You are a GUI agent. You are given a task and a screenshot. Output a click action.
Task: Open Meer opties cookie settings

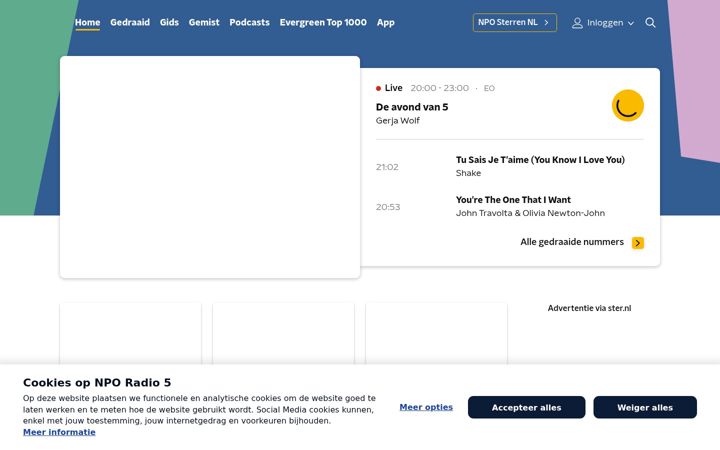426,407
